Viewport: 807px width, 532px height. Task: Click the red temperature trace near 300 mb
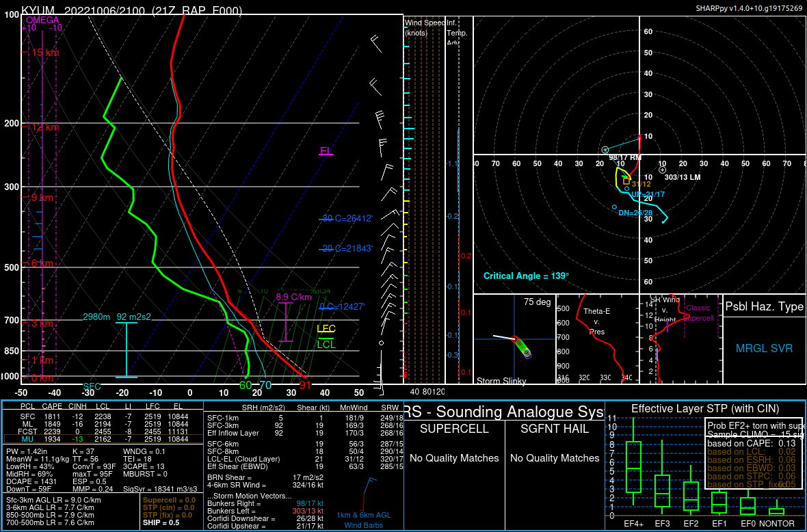pos(175,187)
